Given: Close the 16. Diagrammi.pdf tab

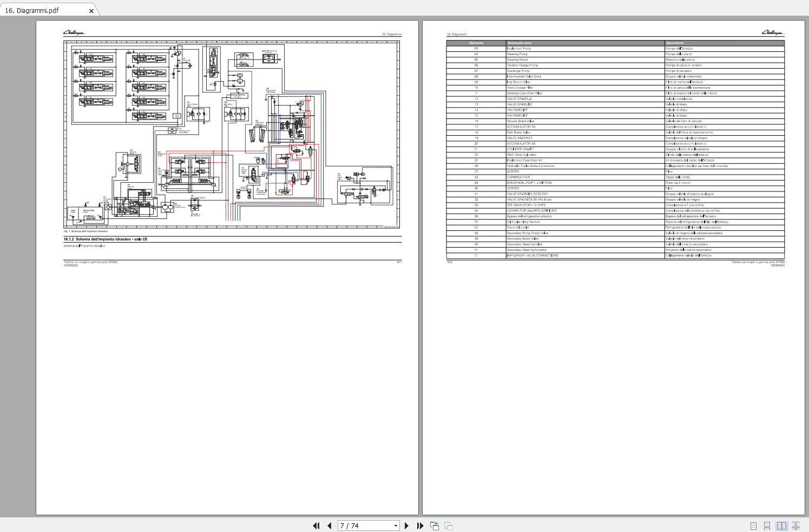Looking at the screenshot, I should click(x=91, y=11).
